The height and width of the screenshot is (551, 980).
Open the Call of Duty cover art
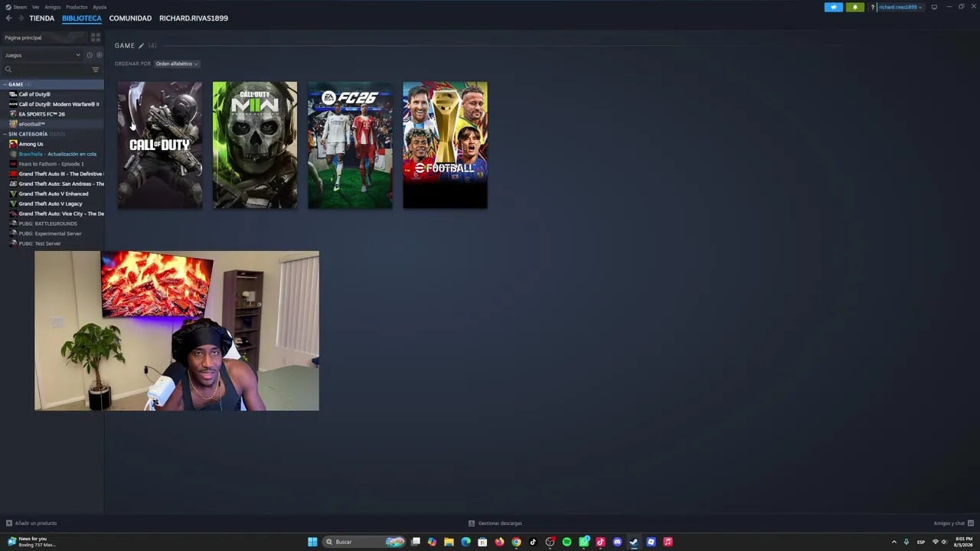[160, 145]
